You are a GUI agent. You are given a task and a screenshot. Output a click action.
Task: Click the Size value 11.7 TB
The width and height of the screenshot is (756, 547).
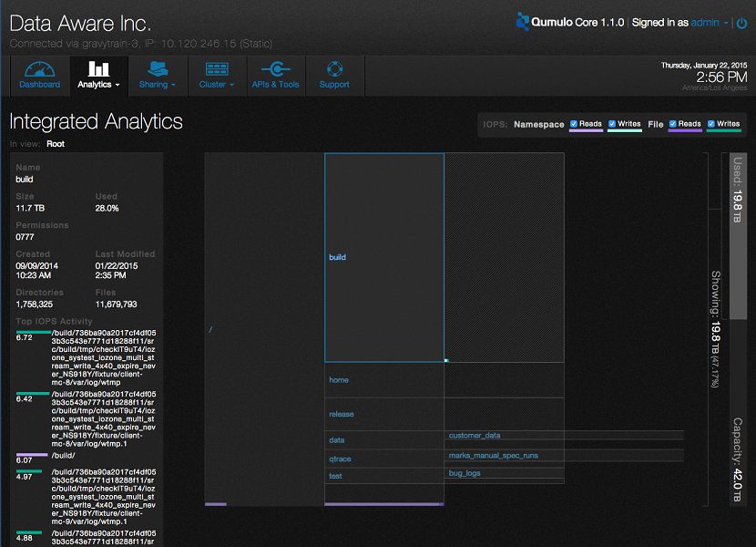click(x=30, y=208)
